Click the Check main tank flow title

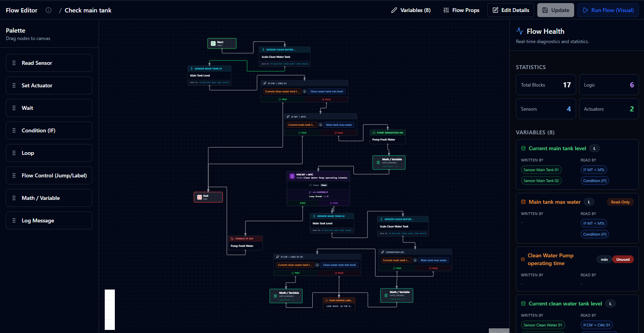click(x=88, y=10)
